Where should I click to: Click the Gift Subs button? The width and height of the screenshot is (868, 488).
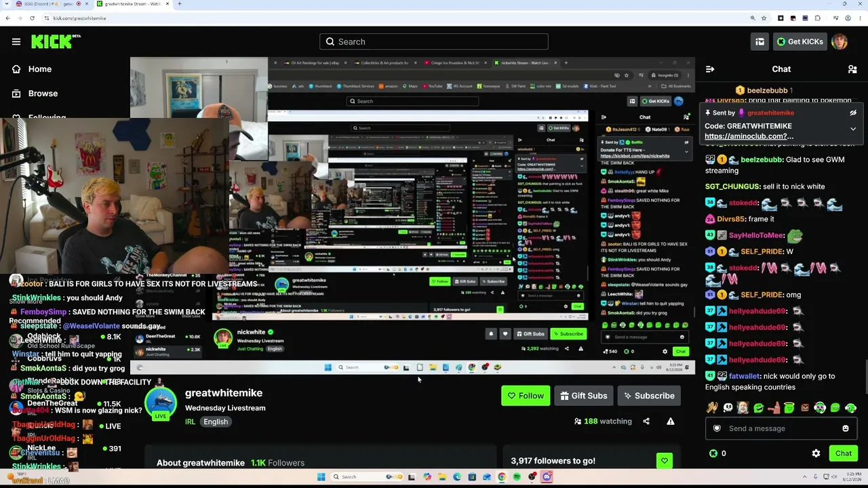tap(583, 396)
